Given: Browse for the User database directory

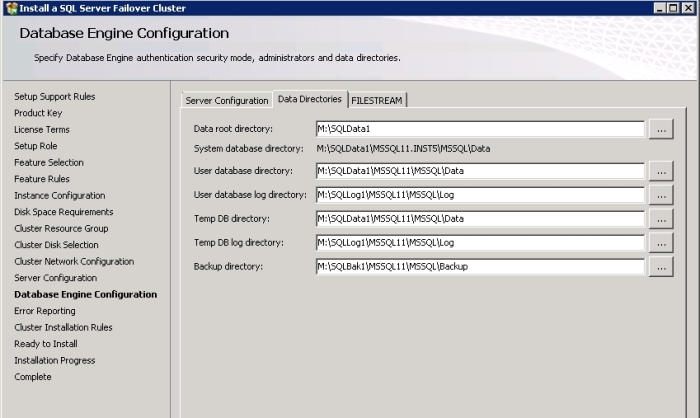Looking at the screenshot, I should pyautogui.click(x=661, y=171).
